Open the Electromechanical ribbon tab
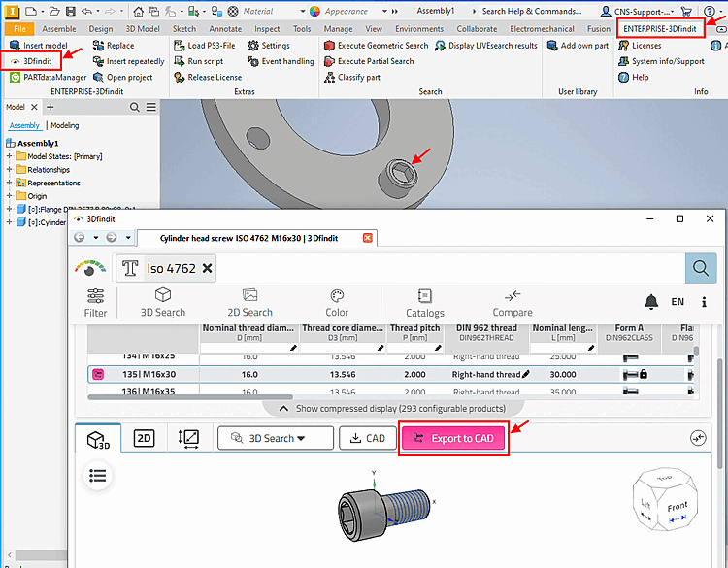Image resolution: width=728 pixels, height=568 pixels. (x=542, y=29)
